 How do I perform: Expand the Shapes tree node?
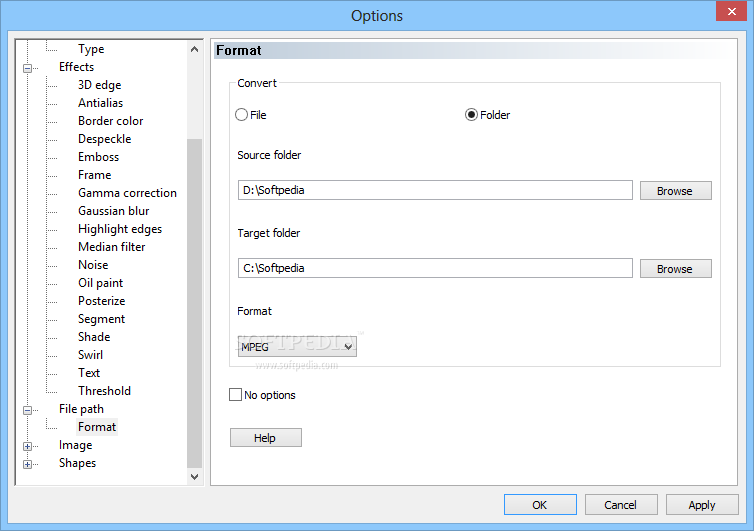click(27, 464)
